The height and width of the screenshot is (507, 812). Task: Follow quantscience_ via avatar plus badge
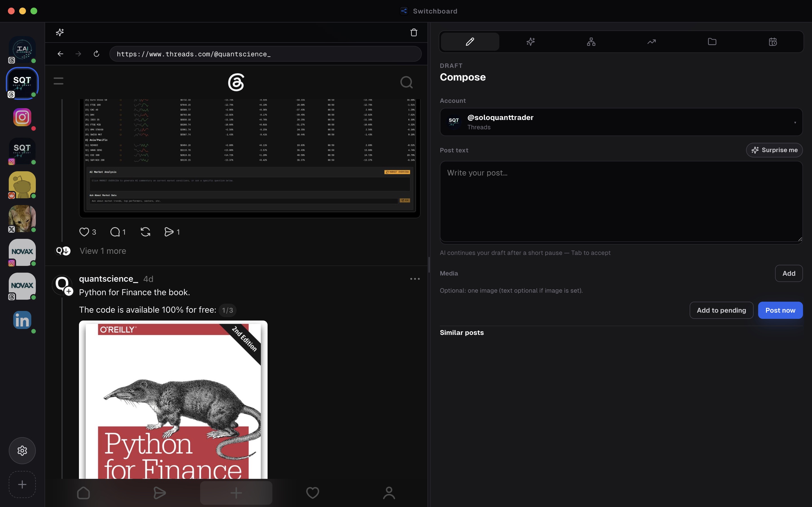click(x=69, y=291)
